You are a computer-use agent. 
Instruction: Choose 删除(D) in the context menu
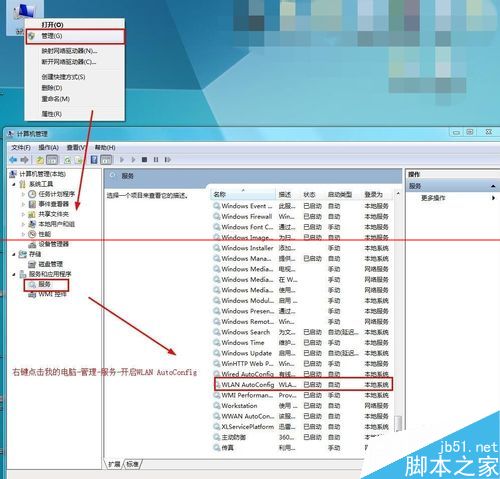(75, 88)
